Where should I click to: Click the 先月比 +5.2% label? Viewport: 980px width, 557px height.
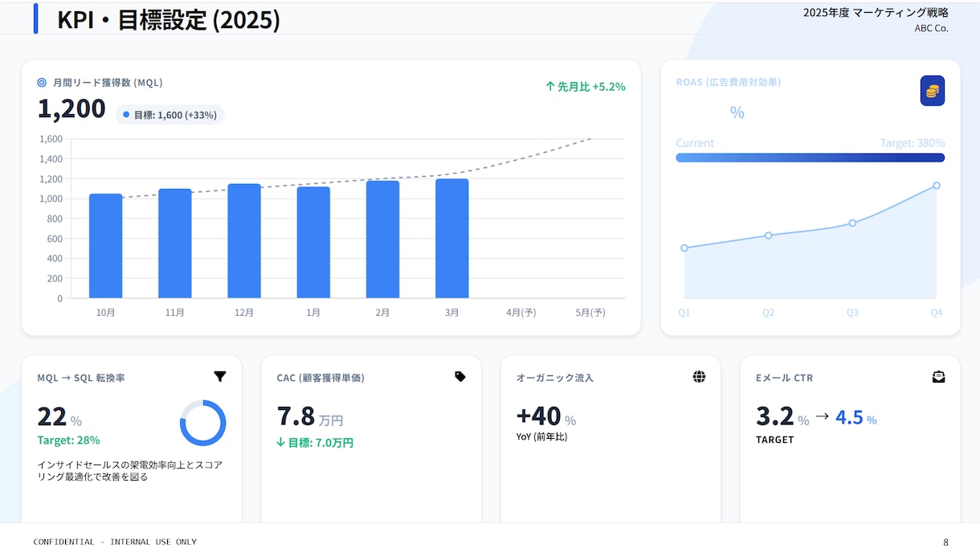coord(591,87)
